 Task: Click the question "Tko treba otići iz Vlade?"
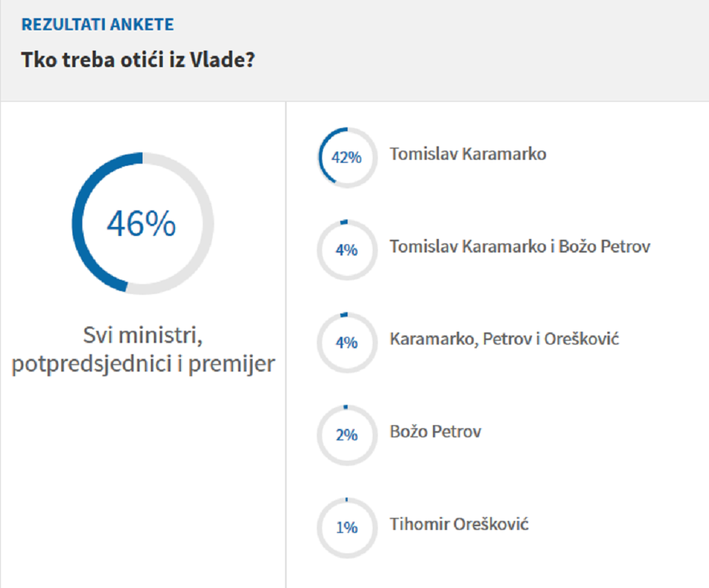[x=137, y=61]
